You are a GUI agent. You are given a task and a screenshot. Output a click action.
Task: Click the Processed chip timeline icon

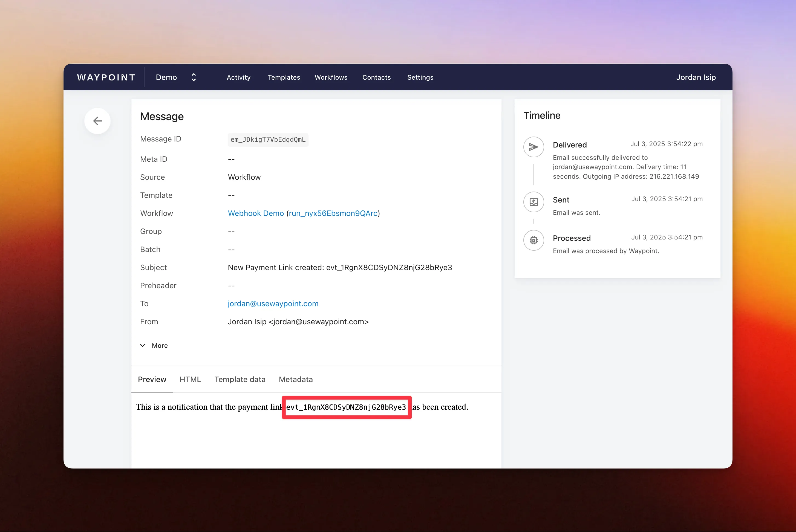[533, 240]
